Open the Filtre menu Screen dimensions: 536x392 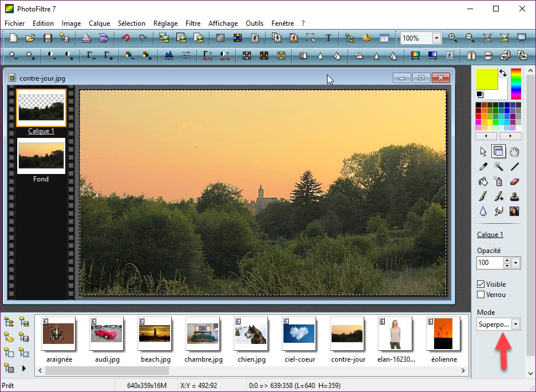(193, 23)
